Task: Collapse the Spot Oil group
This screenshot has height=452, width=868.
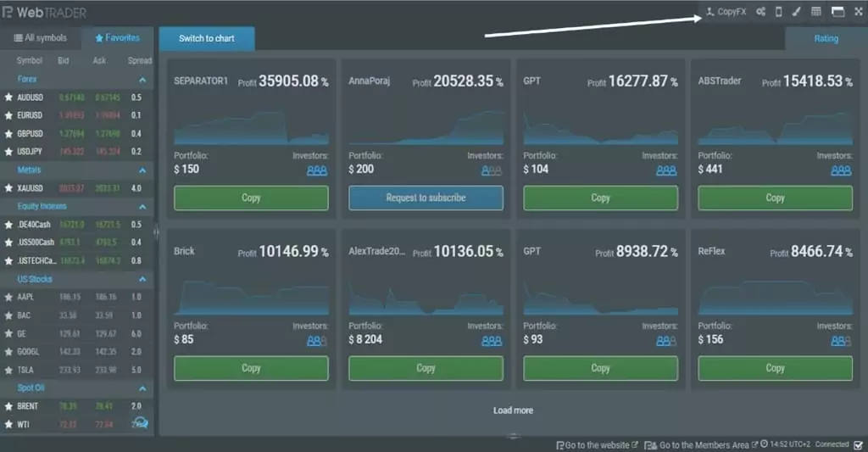Action: 142,388
